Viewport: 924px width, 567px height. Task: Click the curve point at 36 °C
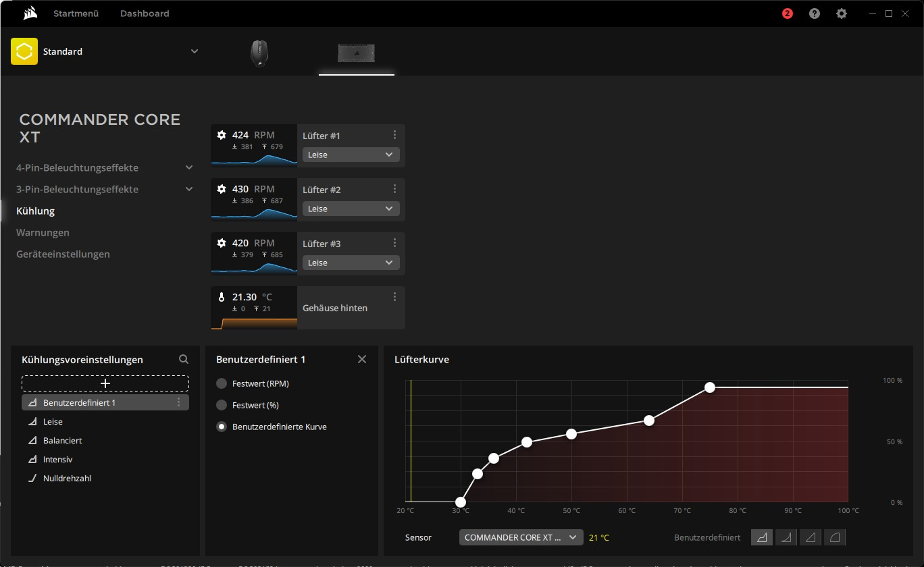coord(494,458)
